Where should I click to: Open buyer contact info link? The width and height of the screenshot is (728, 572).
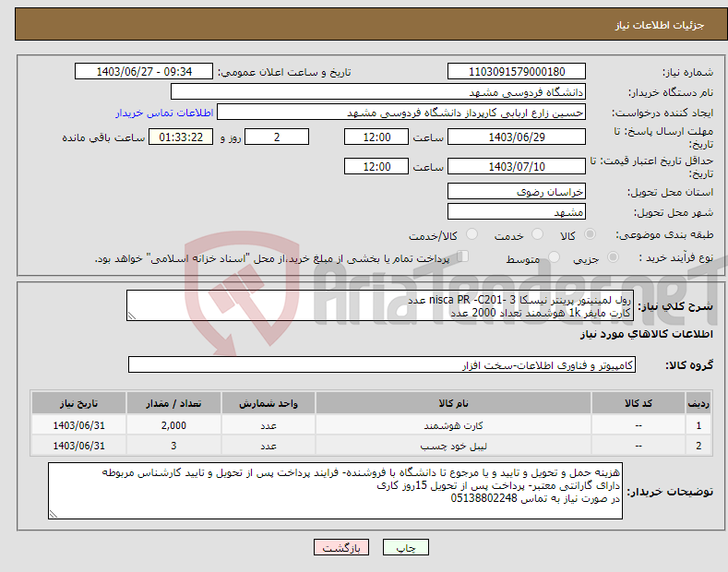[x=164, y=113]
